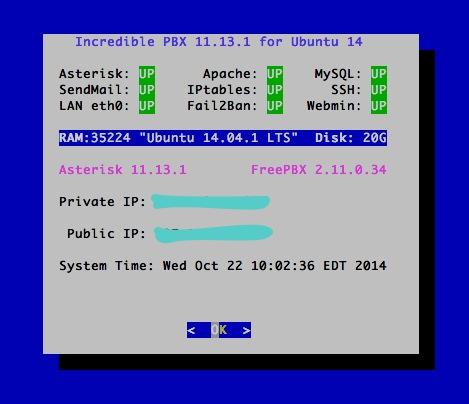The image size is (469, 404).
Task: Click the MySQL: service label
Action: click(x=338, y=74)
